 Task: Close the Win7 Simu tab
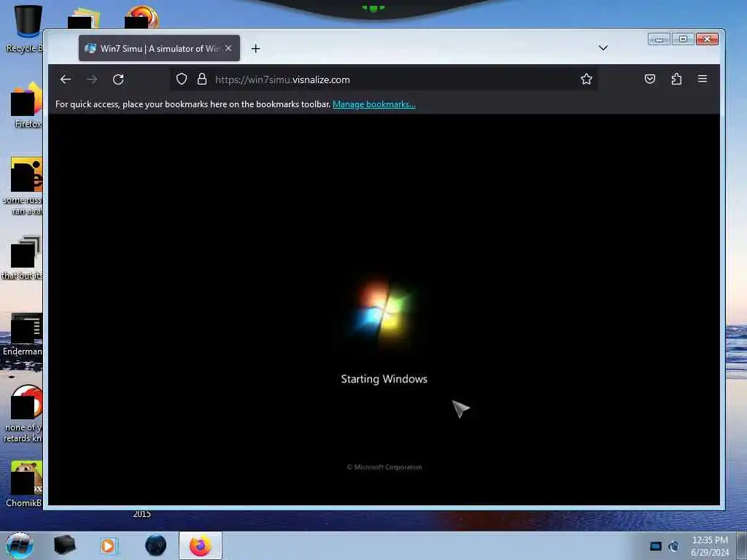tap(228, 48)
